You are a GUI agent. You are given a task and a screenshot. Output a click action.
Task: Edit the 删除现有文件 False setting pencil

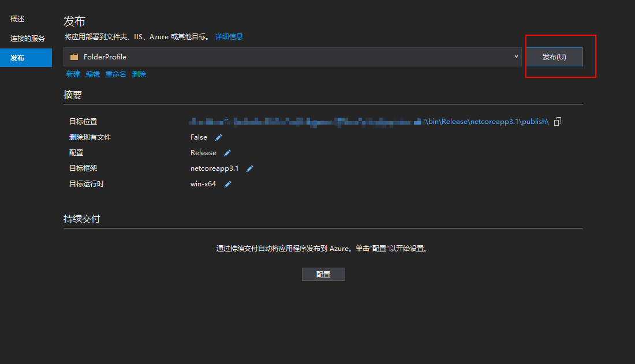219,137
